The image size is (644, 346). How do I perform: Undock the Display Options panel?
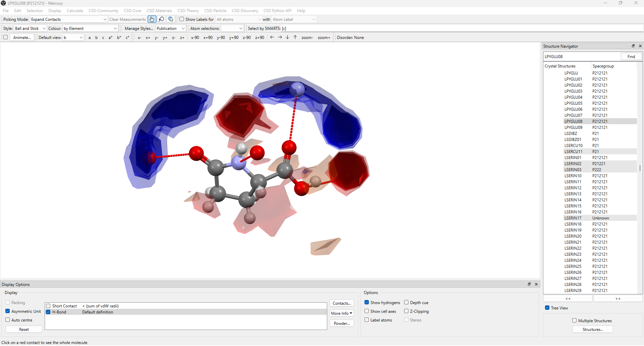point(529,284)
